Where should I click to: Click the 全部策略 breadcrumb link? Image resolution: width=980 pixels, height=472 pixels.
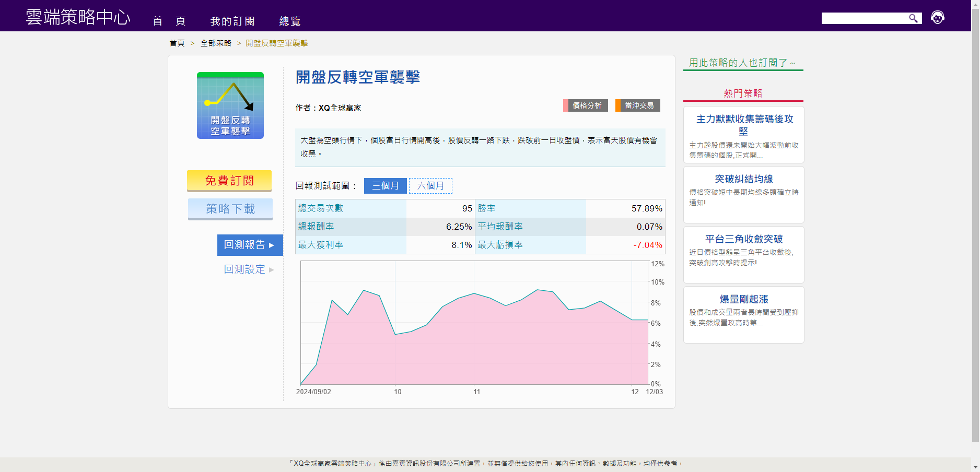click(x=216, y=43)
